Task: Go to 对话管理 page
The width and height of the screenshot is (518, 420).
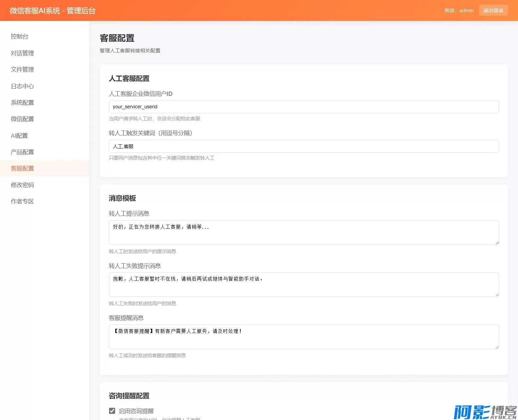Action: [x=22, y=53]
